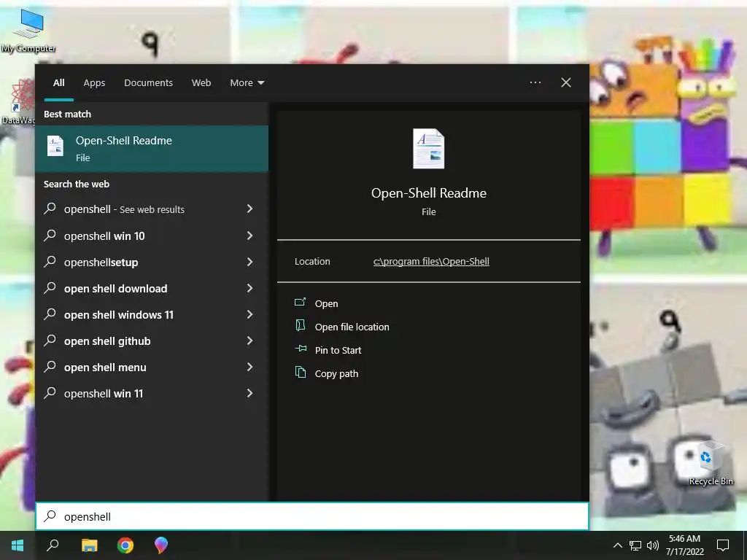The image size is (747, 560).
Task: Click the large Readme document icon in preview pane
Action: click(x=428, y=149)
